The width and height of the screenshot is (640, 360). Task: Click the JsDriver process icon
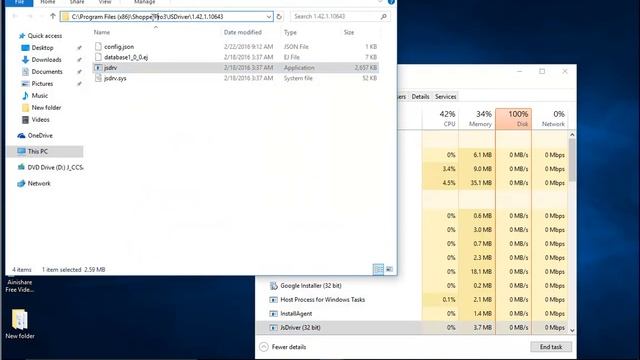(x=273, y=327)
